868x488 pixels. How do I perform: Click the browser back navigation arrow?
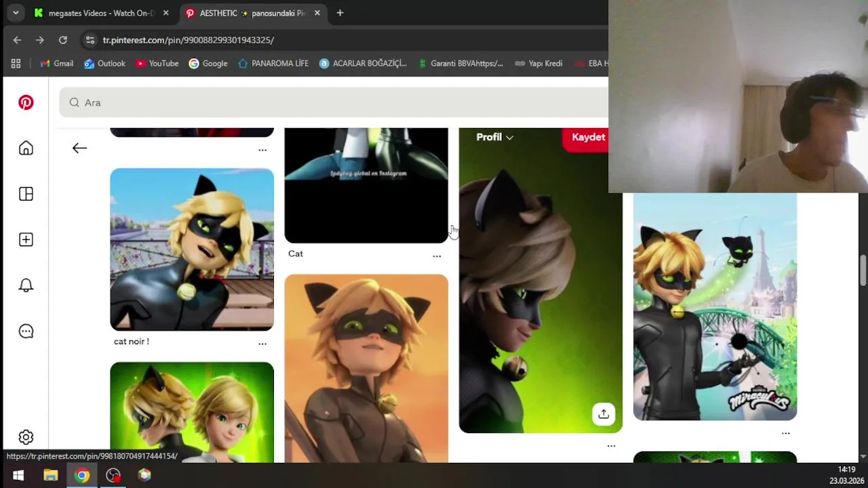[x=17, y=40]
